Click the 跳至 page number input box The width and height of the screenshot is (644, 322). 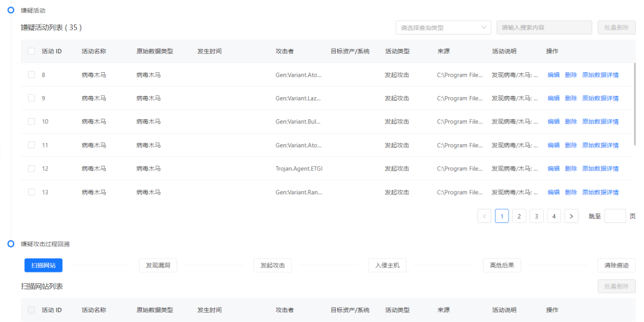615,216
